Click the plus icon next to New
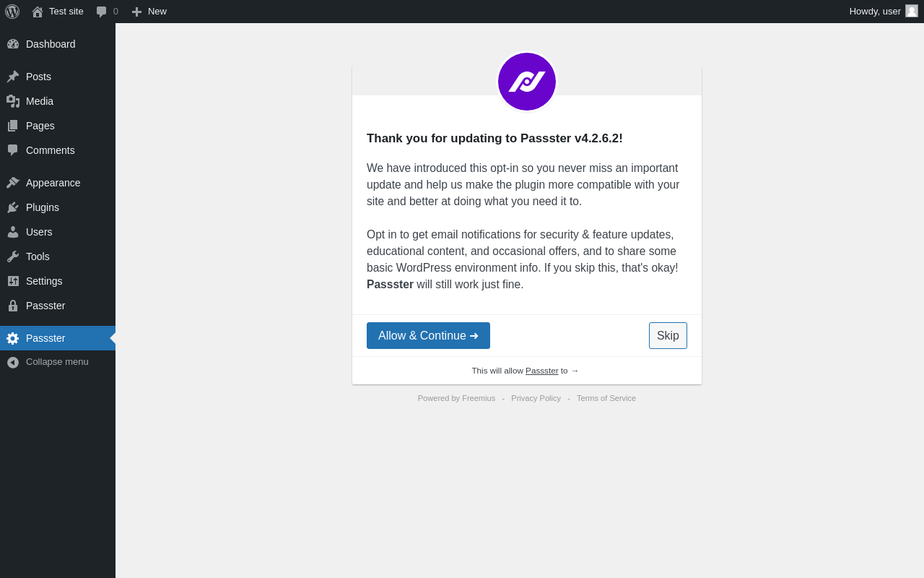924x578 pixels. [136, 12]
